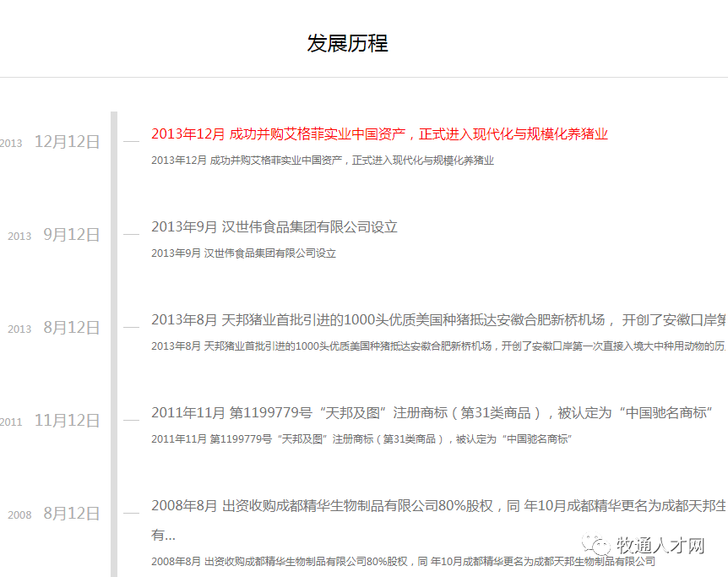Click gray summary 2013年9月 汉世伟食品集团有限公司设立

244,253
